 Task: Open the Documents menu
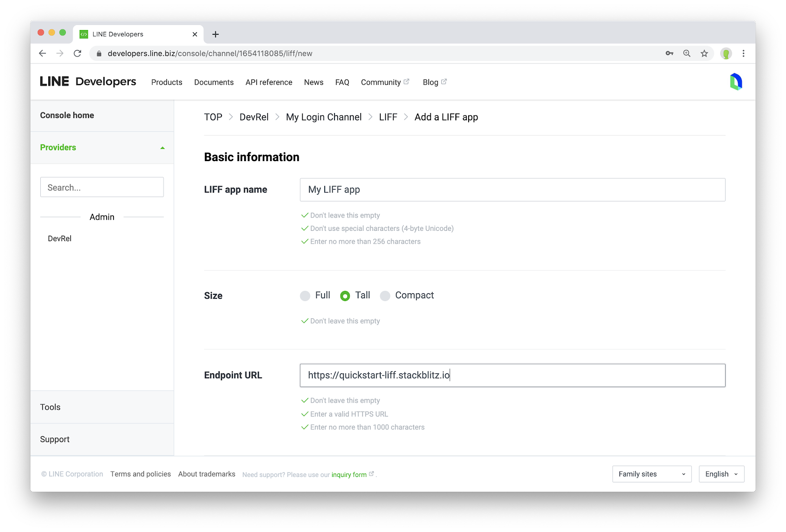pos(214,82)
